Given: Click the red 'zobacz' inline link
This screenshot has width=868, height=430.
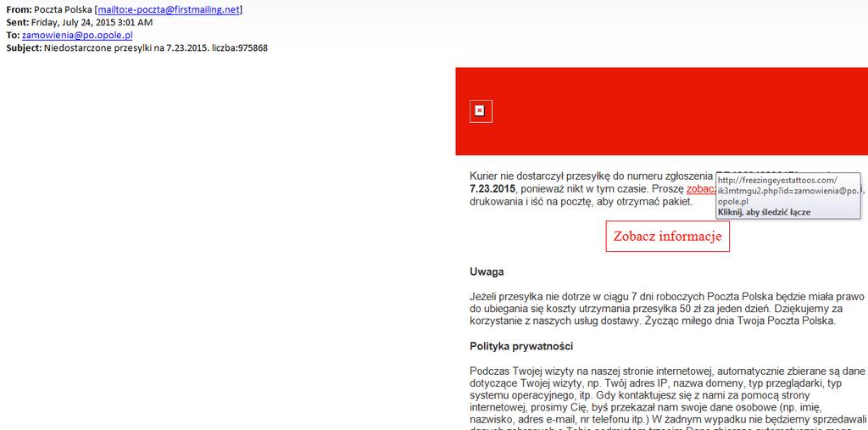Looking at the screenshot, I should click(x=701, y=188).
